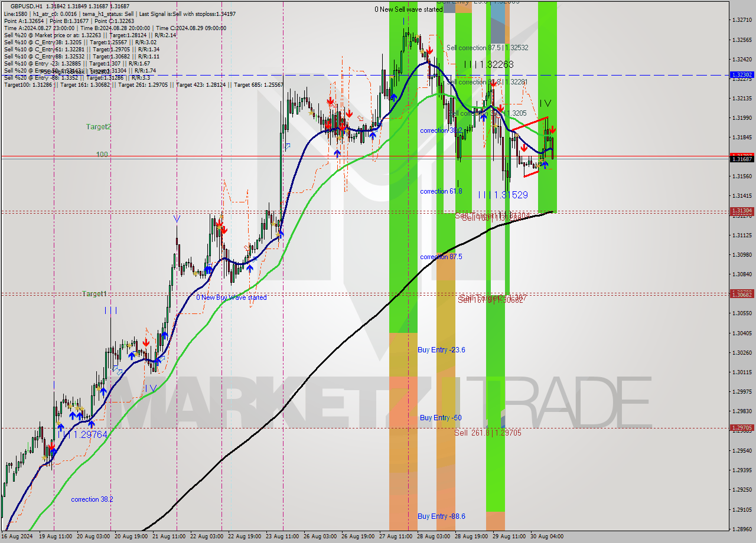Click 'Sell correction 87.5 | 1.32532' label

click(x=487, y=48)
